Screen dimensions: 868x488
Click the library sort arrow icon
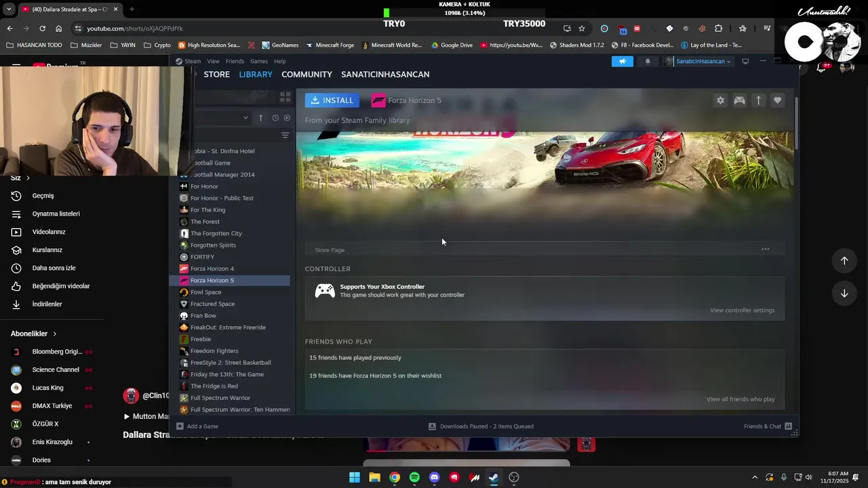pos(260,118)
